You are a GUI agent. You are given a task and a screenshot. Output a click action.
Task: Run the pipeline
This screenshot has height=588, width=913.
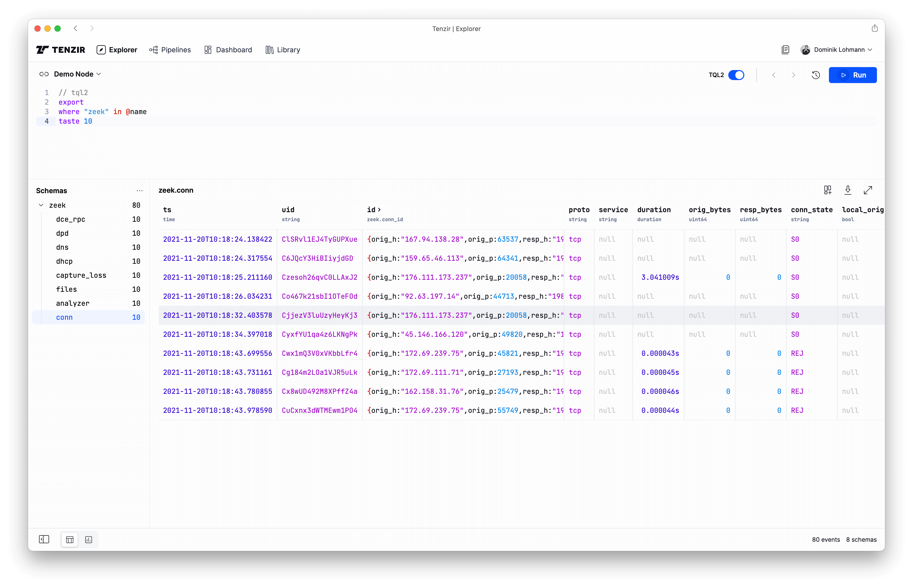click(x=852, y=75)
